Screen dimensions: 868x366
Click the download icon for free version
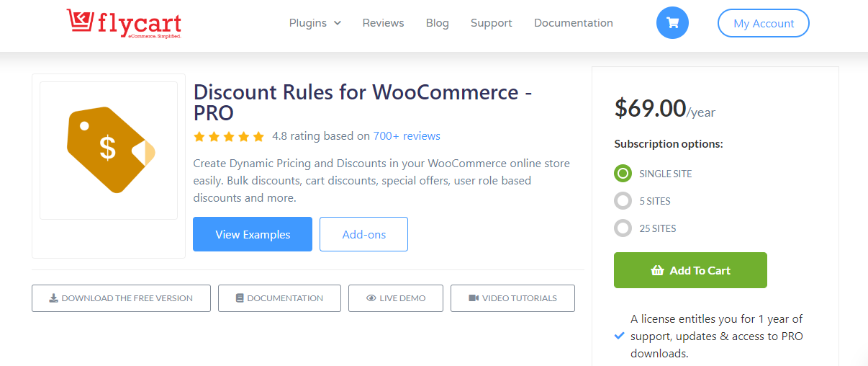pyautogui.click(x=53, y=298)
